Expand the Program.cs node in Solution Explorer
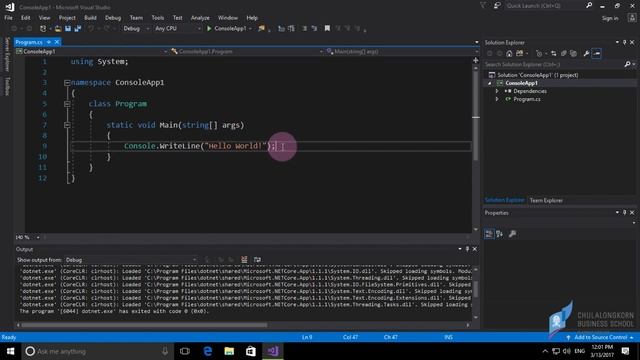This screenshot has height=360, width=640. click(497, 99)
